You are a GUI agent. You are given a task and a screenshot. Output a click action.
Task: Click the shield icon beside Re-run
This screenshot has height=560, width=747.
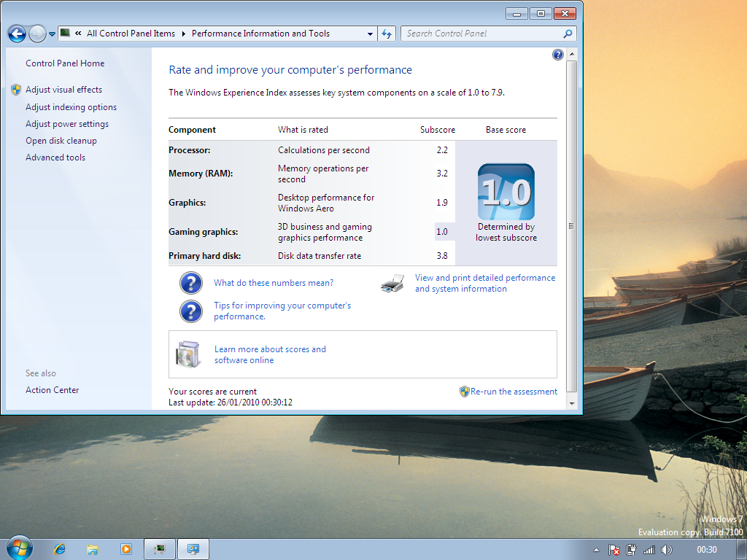pyautogui.click(x=465, y=392)
